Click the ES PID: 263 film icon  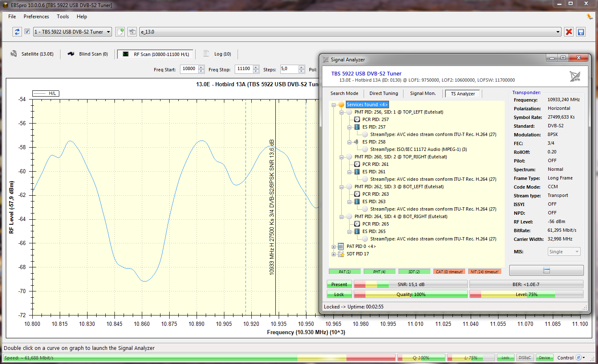pyautogui.click(x=357, y=201)
